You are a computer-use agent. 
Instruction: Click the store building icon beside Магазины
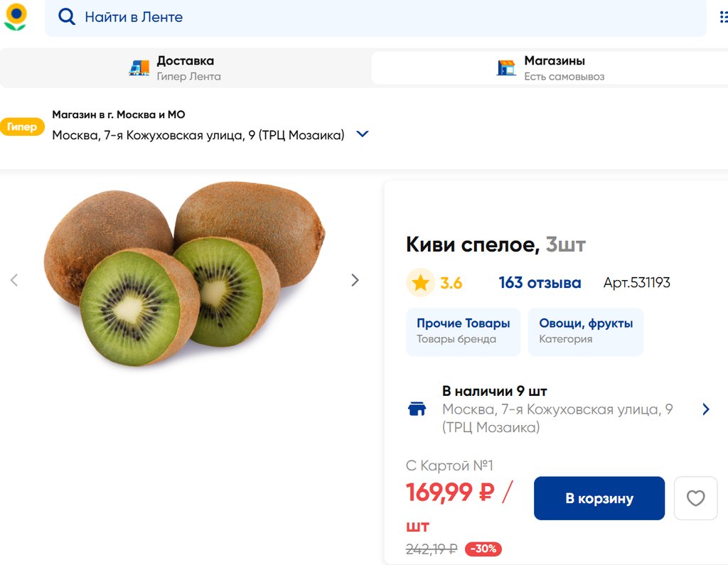(506, 68)
